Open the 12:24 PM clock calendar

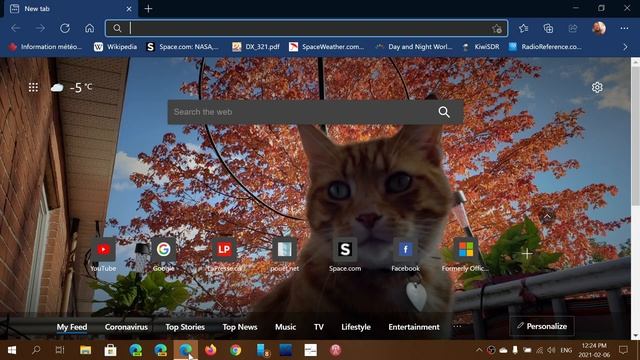point(594,350)
